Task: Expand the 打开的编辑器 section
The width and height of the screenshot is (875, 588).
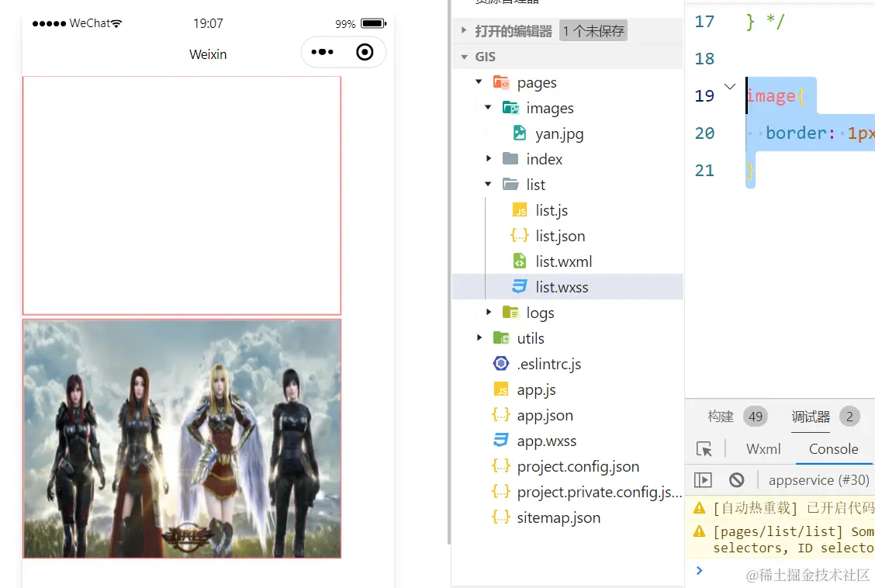Action: [464, 30]
